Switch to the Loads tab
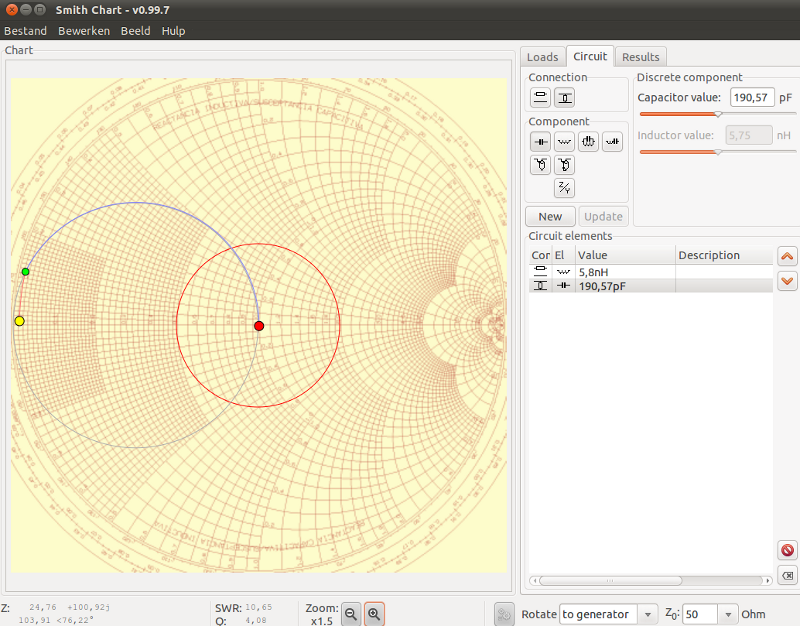The height and width of the screenshot is (626, 800). (542, 57)
